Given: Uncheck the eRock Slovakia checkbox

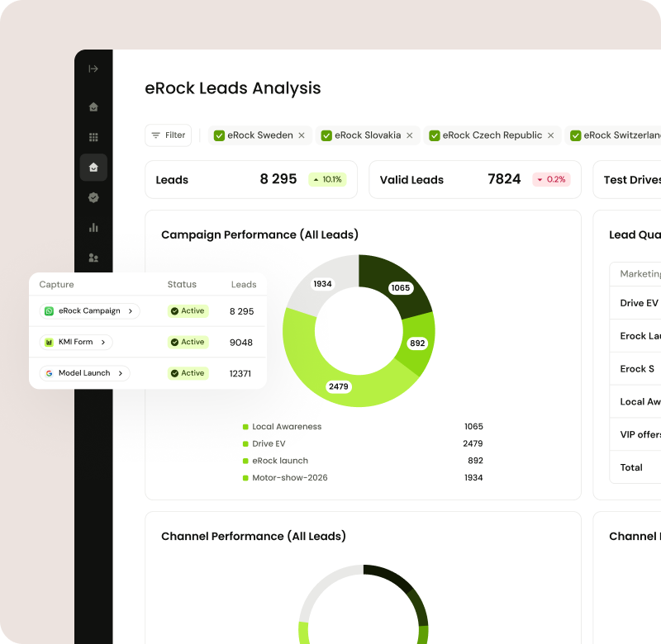Looking at the screenshot, I should tap(326, 135).
